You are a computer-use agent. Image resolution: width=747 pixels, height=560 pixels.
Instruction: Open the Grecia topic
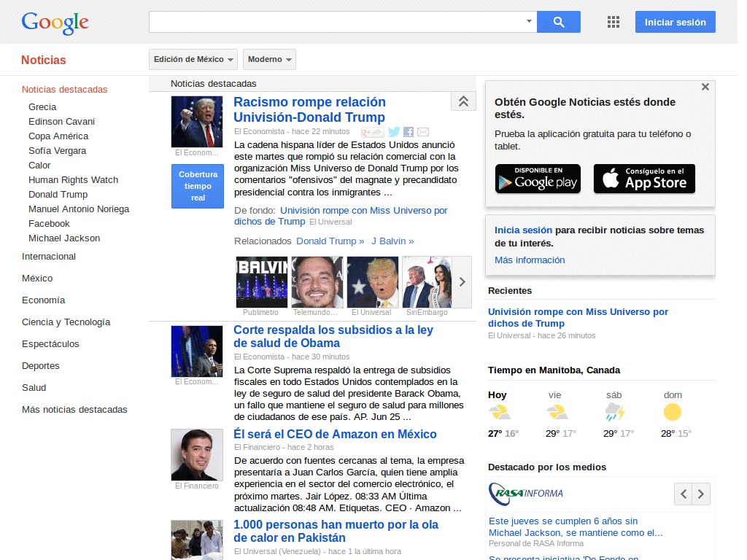[42, 107]
